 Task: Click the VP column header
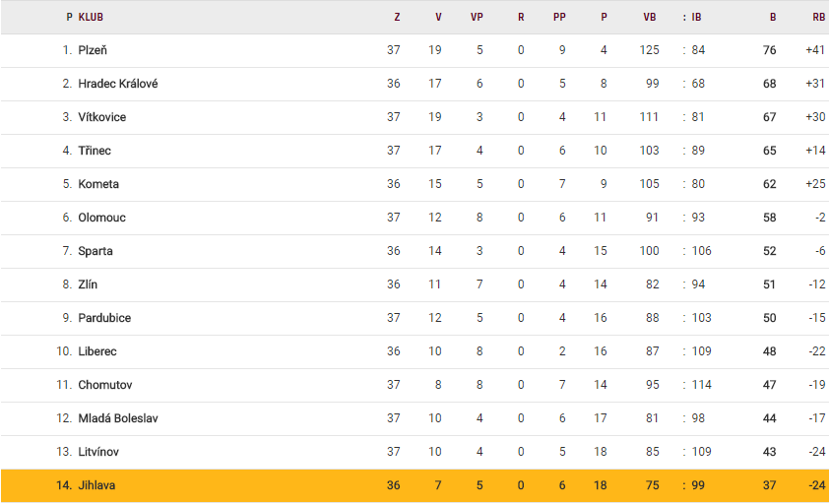478,17
